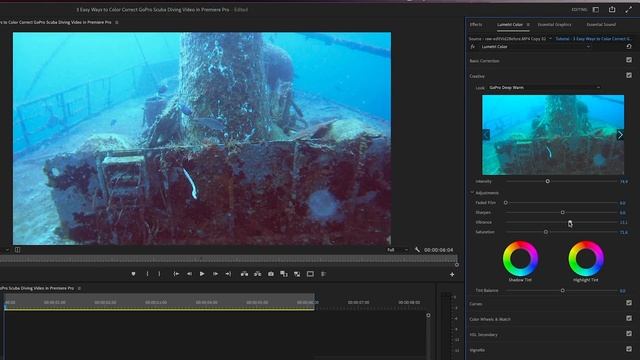Select the Lumetri Color tab

pos(510,24)
